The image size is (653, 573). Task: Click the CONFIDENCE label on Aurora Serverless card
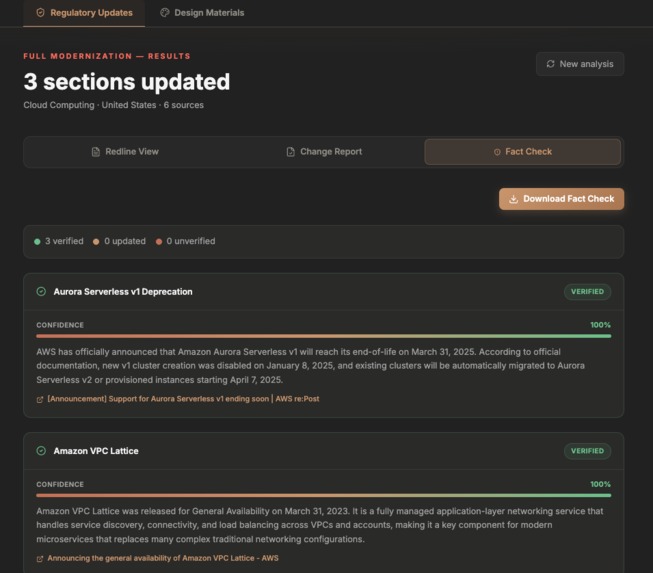click(60, 325)
